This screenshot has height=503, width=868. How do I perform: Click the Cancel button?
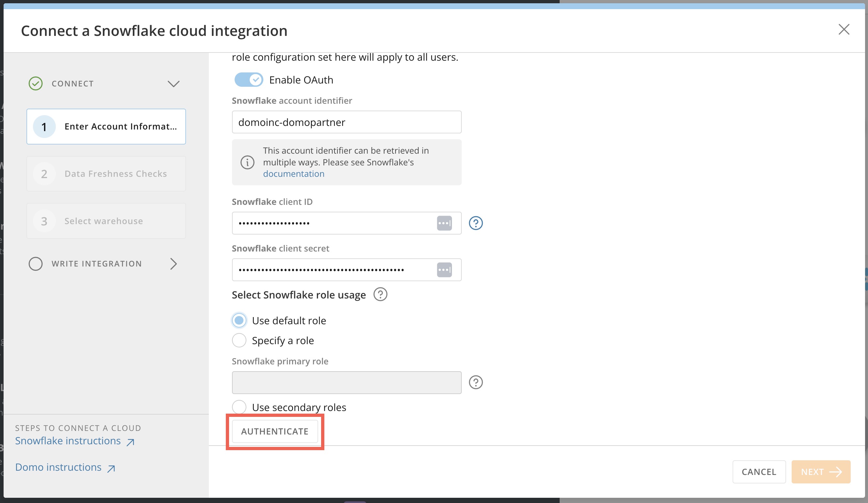tap(759, 472)
